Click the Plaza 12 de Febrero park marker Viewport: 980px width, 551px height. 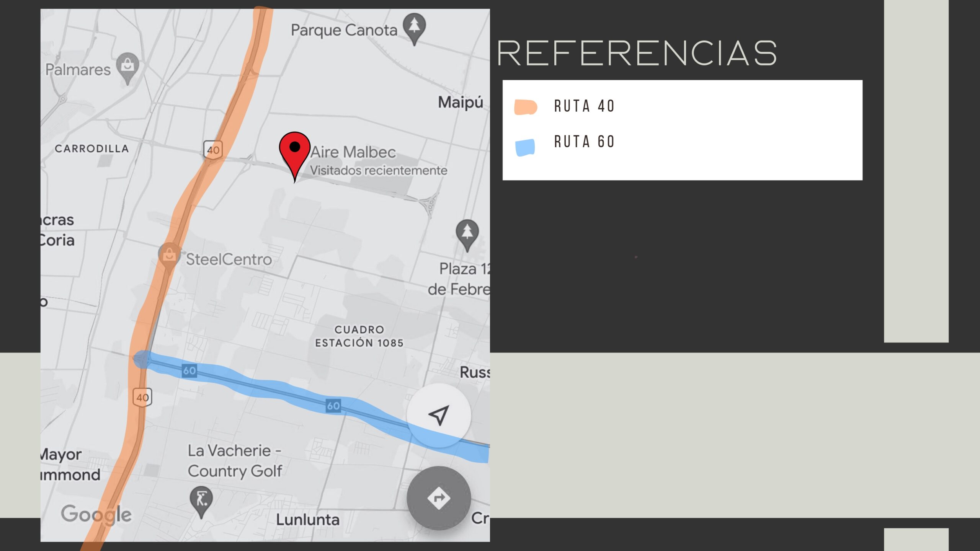coord(467,233)
